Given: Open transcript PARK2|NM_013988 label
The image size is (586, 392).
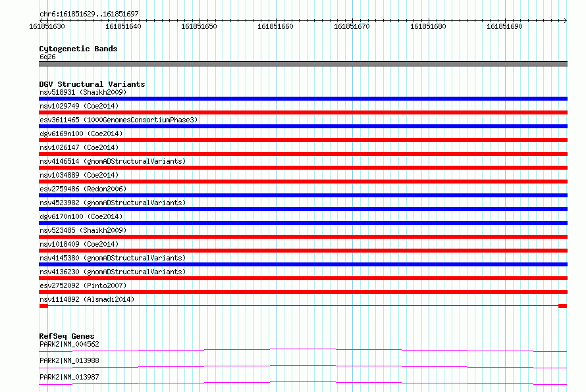Looking at the screenshot, I should [x=69, y=360].
